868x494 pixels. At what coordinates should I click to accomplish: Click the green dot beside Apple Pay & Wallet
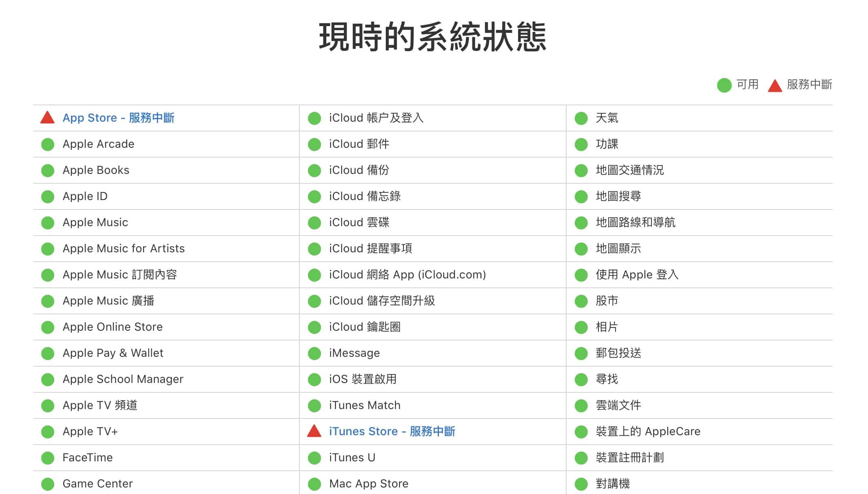(x=48, y=354)
